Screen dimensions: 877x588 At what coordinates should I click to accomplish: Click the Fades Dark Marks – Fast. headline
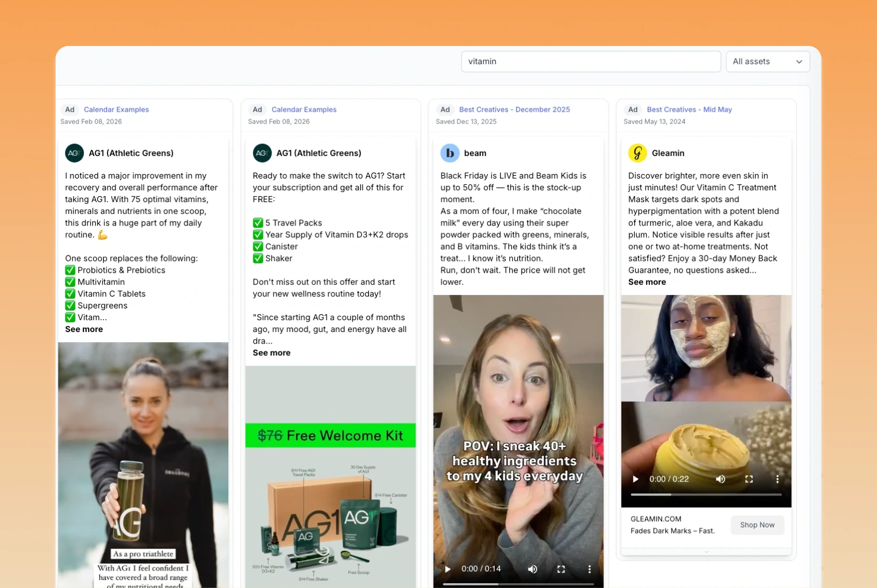[672, 531]
